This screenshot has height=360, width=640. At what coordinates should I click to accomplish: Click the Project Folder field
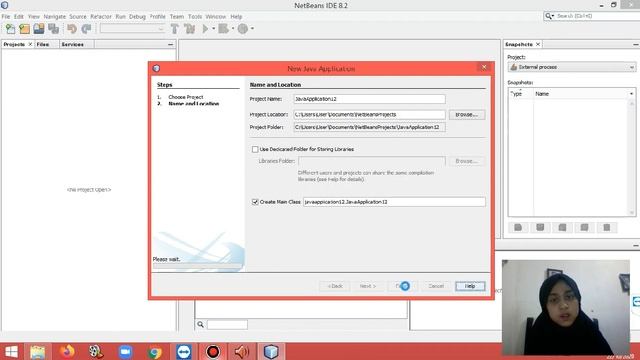369,127
